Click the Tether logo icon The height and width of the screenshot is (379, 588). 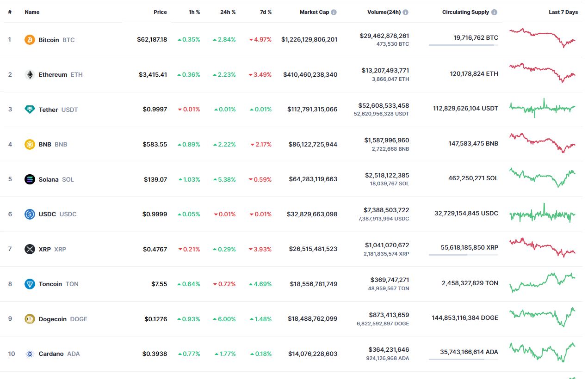coord(30,110)
